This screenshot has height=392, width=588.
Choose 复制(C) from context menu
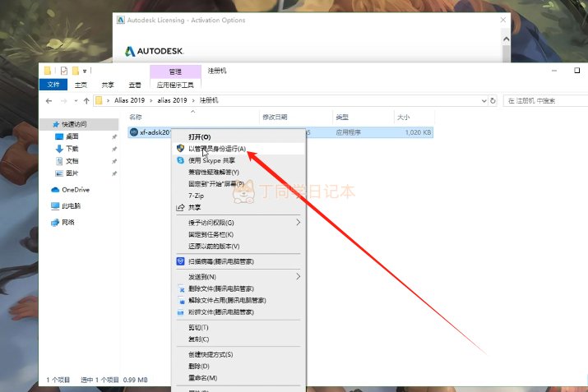tap(238, 339)
